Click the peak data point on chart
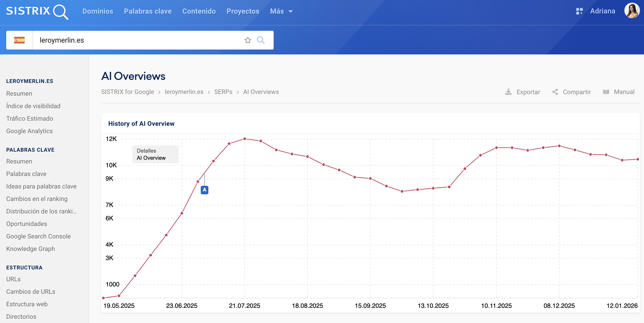 pos(245,139)
